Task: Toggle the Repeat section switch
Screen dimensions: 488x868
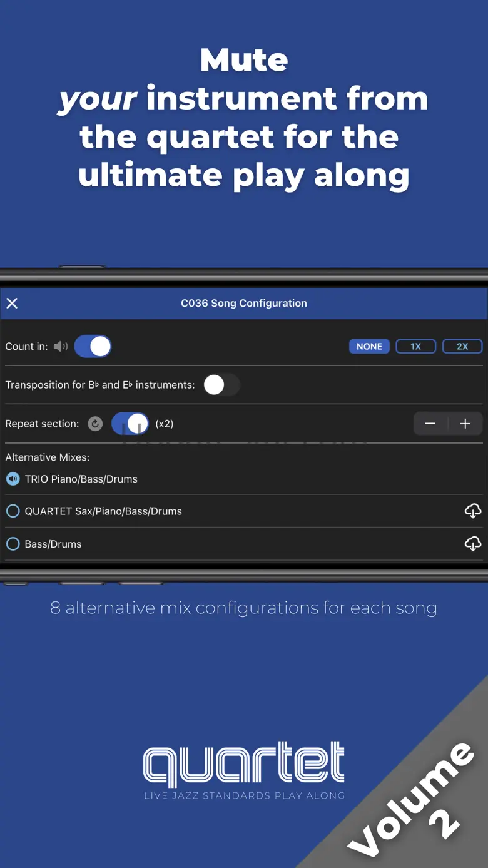Action: pos(130,424)
